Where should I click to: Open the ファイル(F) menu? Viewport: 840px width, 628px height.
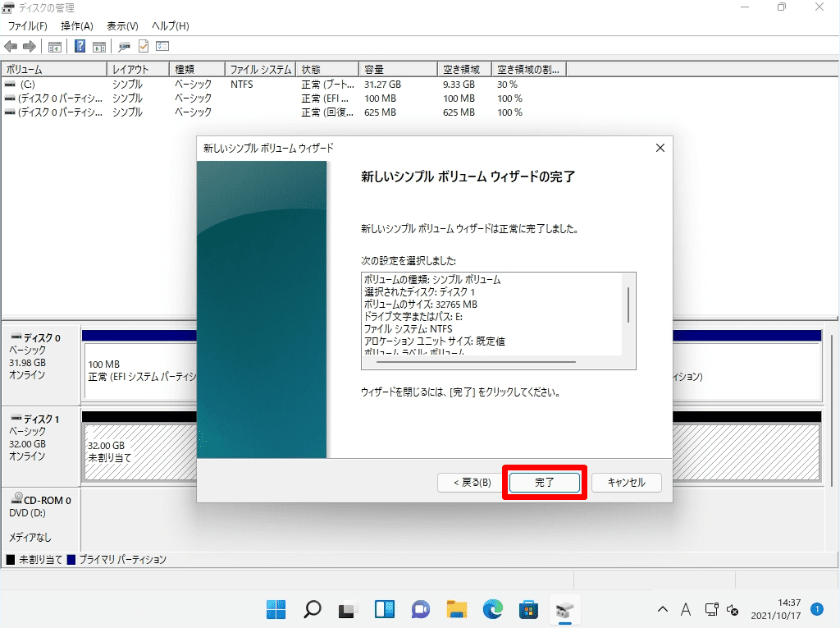pos(27,25)
